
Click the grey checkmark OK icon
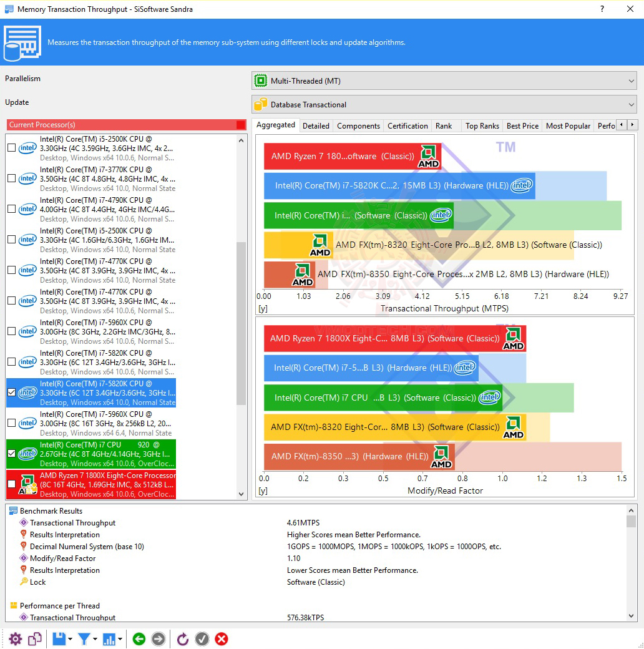[x=202, y=638]
